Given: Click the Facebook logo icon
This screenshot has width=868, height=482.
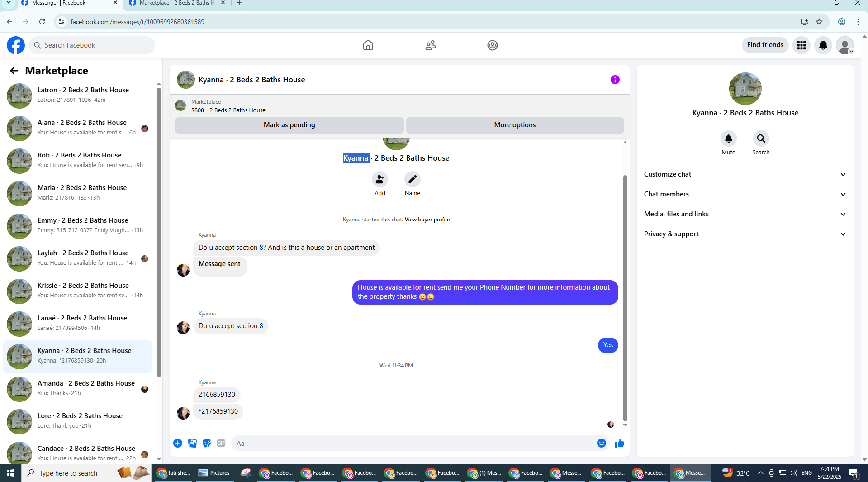Looking at the screenshot, I should (16, 45).
